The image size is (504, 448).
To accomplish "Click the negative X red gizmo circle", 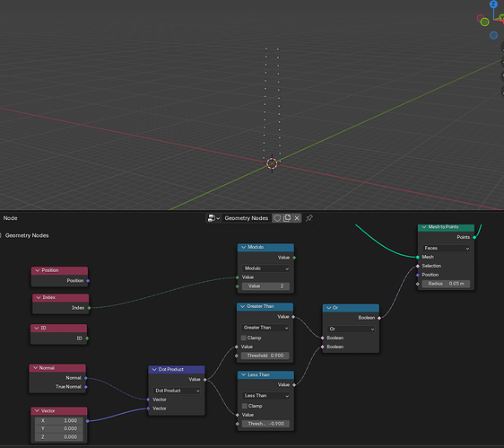I will point(481,18).
